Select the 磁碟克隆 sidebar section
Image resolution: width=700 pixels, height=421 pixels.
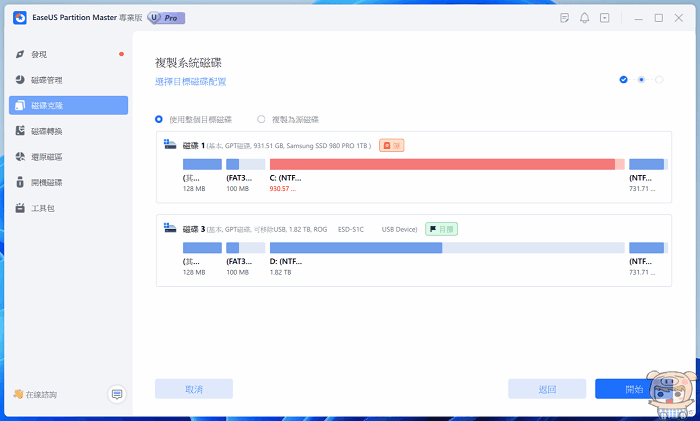68,105
